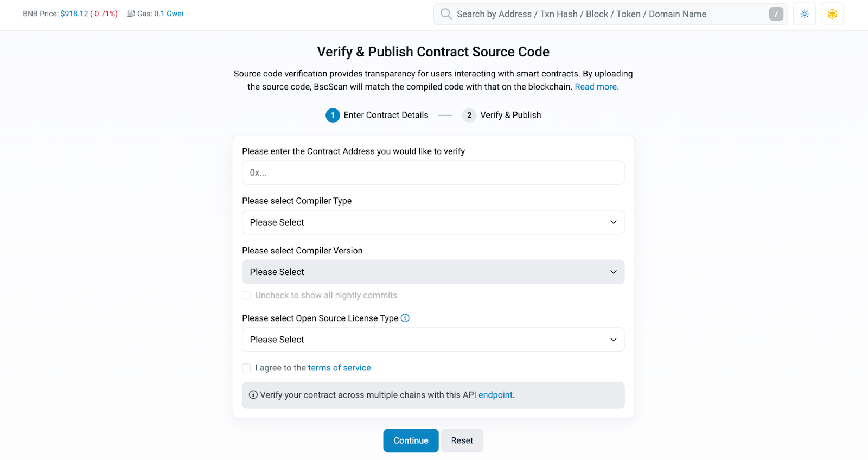The height and width of the screenshot is (460, 868).
Task: Click the license type info icon
Action: point(405,318)
